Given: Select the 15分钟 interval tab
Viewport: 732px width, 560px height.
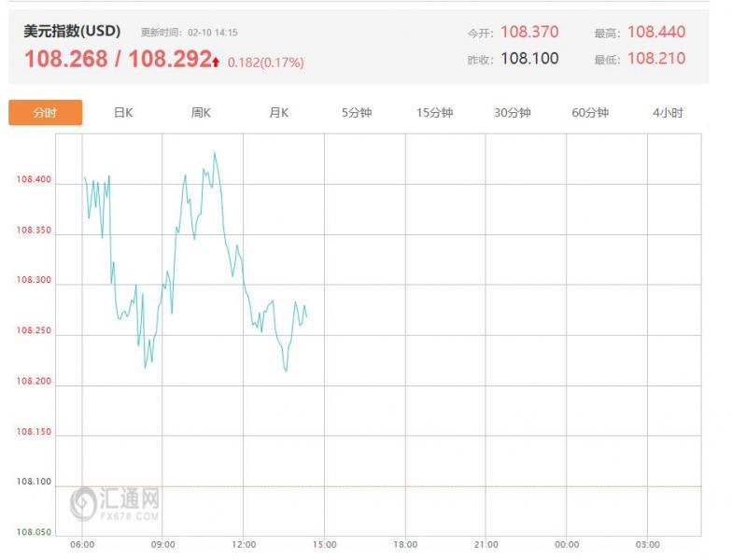Looking at the screenshot, I should 434,113.
